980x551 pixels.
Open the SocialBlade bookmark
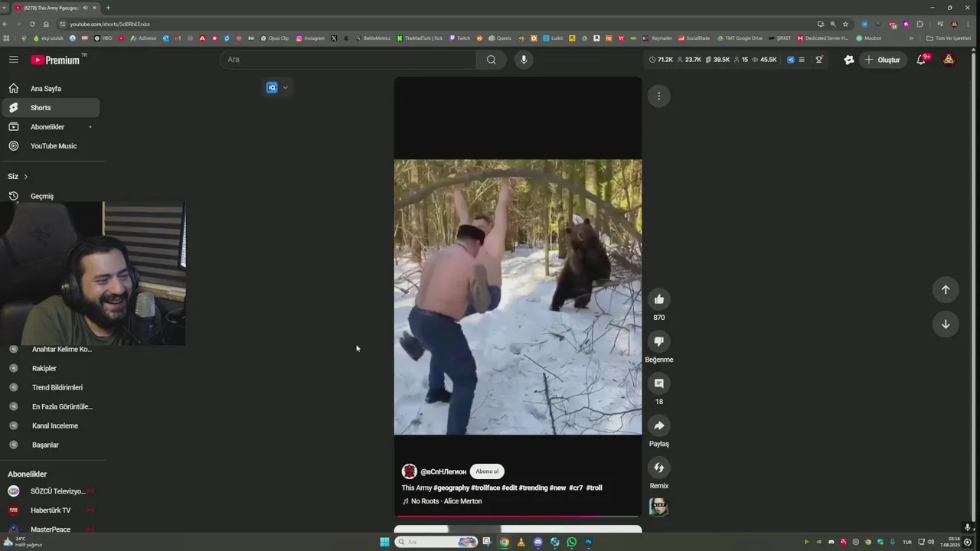coord(694,38)
